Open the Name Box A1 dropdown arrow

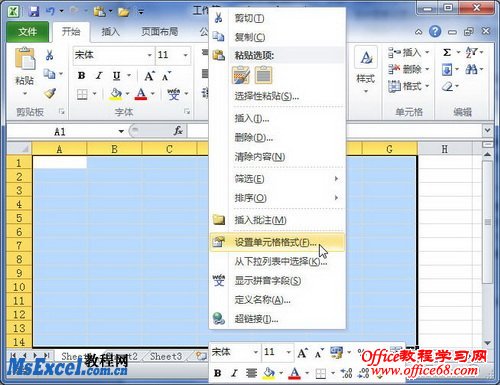[x=121, y=131]
